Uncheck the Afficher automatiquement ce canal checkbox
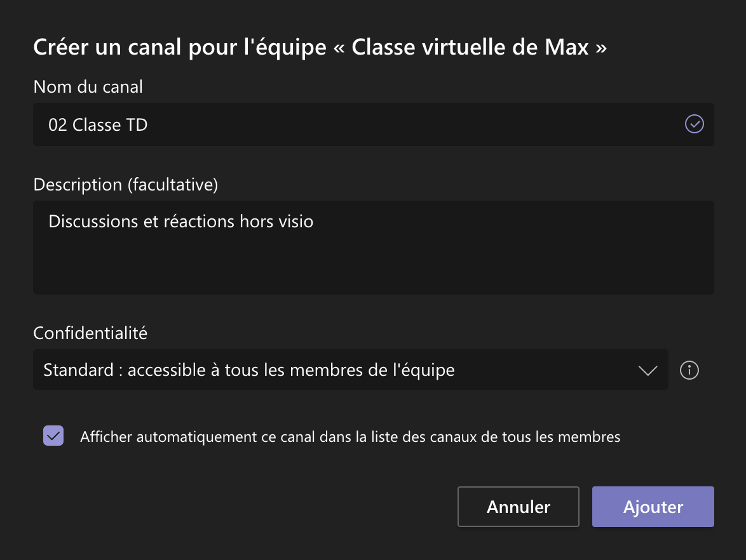 53,436
